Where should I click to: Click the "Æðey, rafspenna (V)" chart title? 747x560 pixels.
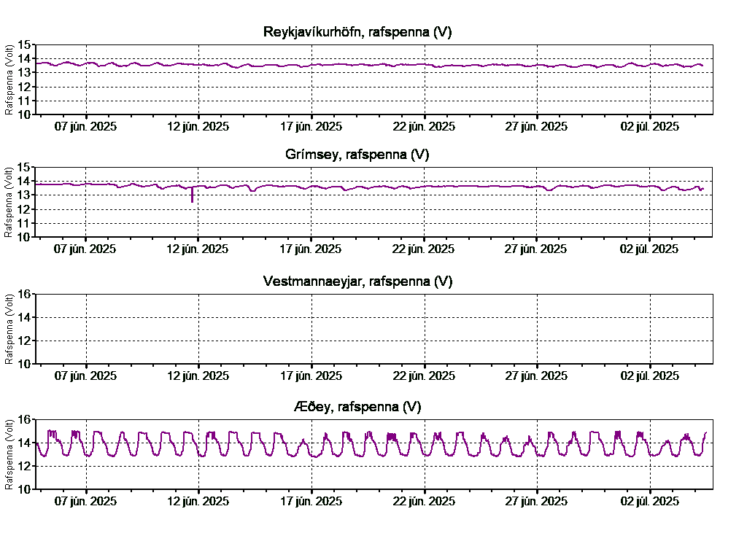click(x=357, y=407)
